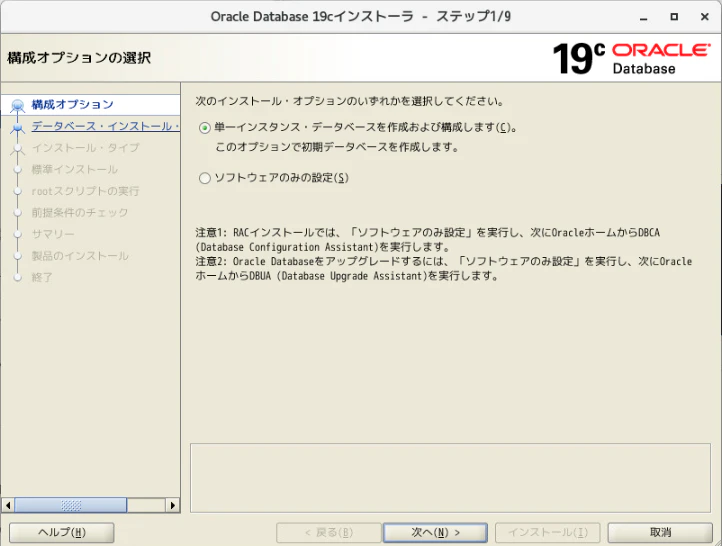Screen dimensions: 722x546
Task: Click the step node icon beside インストール・タイプ
Action: (17, 149)
